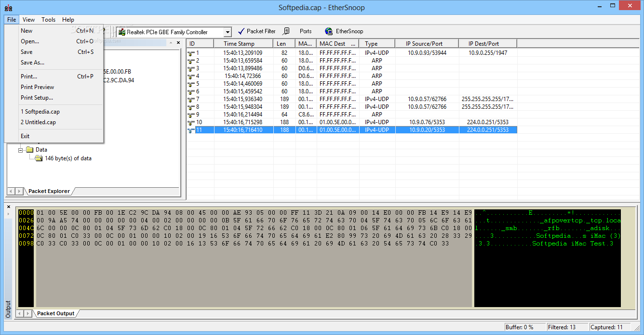Screen dimensions: 644x335
Task: Collapse the Data tree node
Action: coord(21,150)
